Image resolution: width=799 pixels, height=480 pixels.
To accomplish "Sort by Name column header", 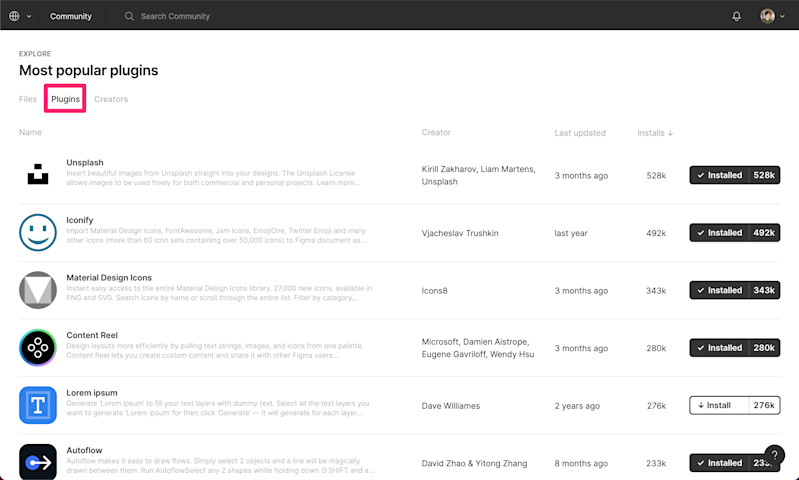I will [30, 132].
